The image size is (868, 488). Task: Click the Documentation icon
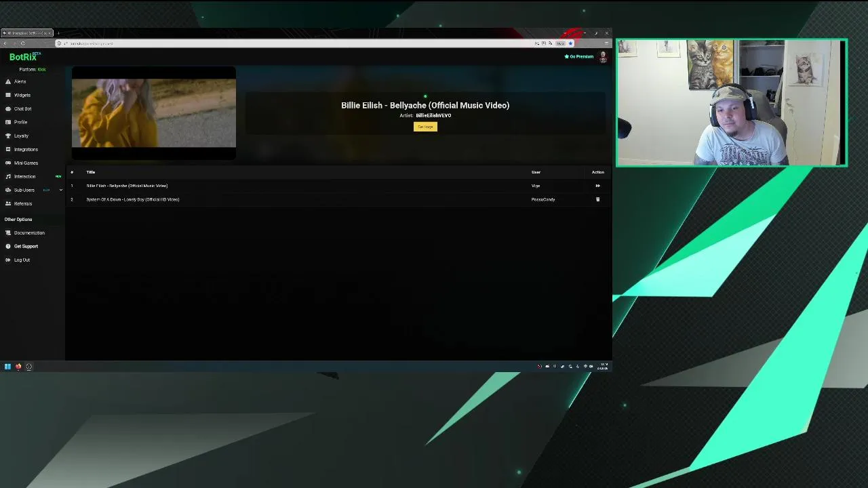(x=7, y=232)
